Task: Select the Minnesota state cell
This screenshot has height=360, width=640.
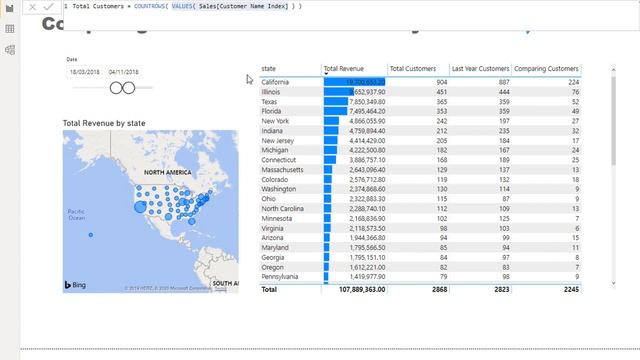Action: click(x=276, y=218)
